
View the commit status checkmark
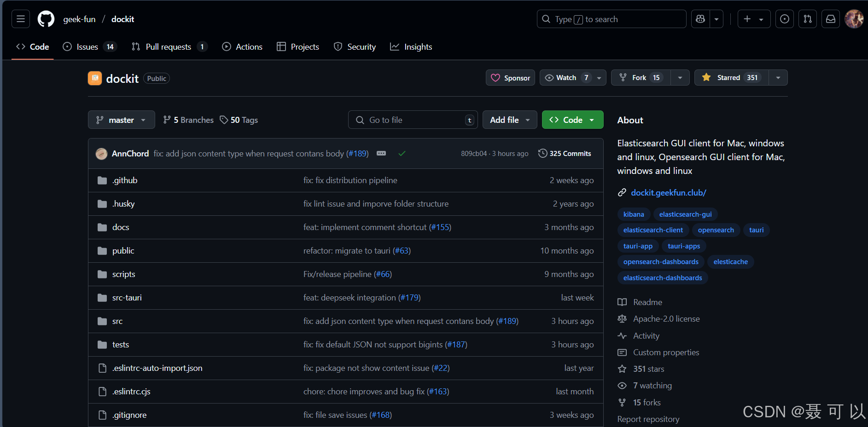click(402, 154)
